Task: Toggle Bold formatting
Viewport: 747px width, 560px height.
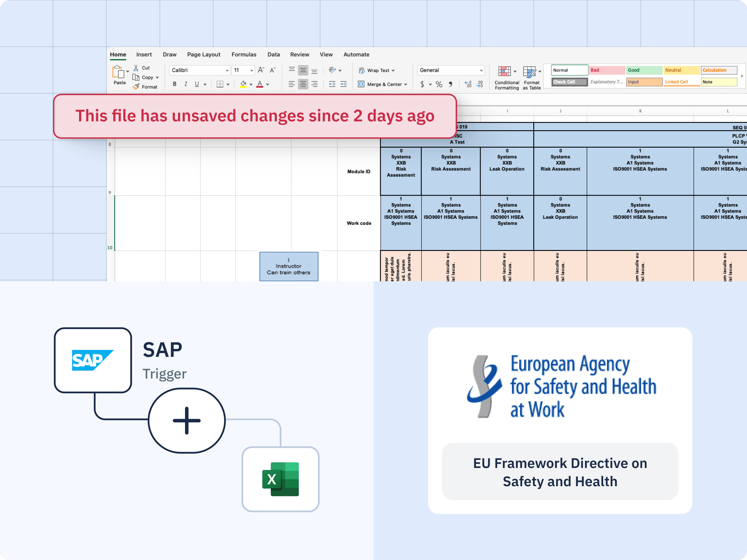Action: 175,84
